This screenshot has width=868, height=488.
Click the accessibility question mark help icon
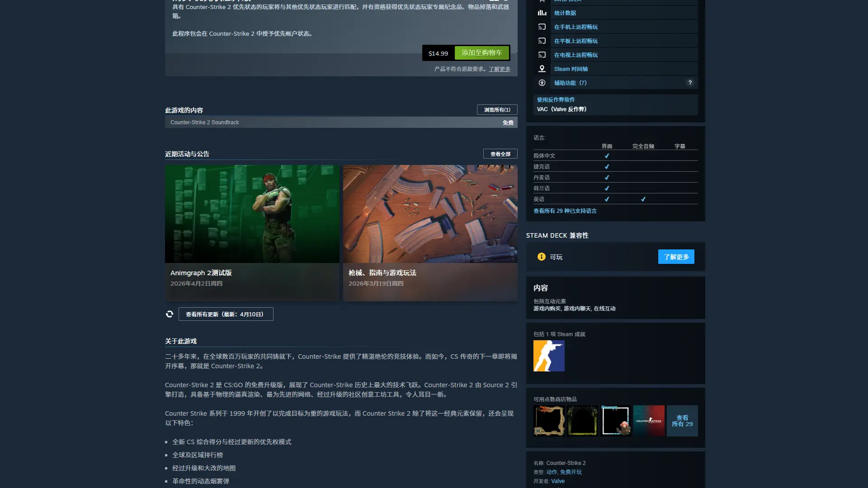[x=689, y=83]
